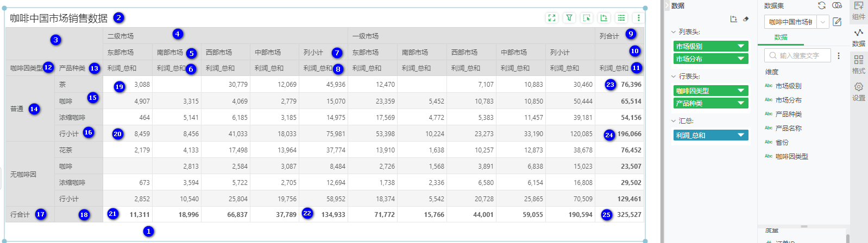Click the swap rows/columns icon in table toolbar
868x243 pixels.
[604, 18]
